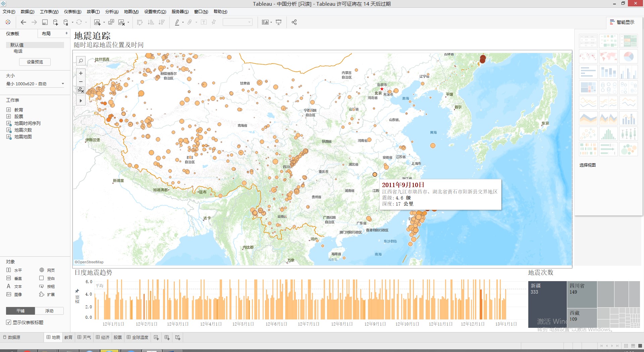Add new story tab icon
644x352 pixels.
coord(178,338)
